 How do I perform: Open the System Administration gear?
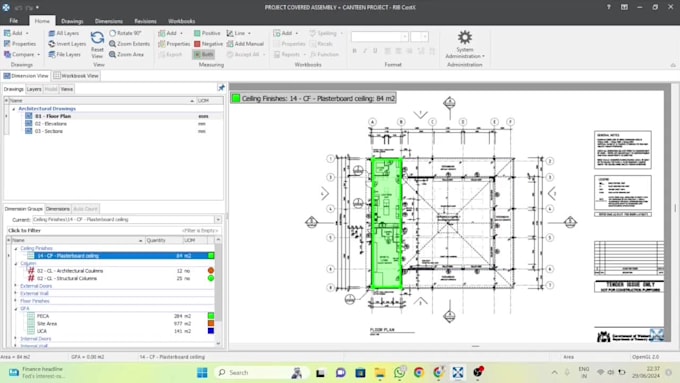[x=464, y=38]
